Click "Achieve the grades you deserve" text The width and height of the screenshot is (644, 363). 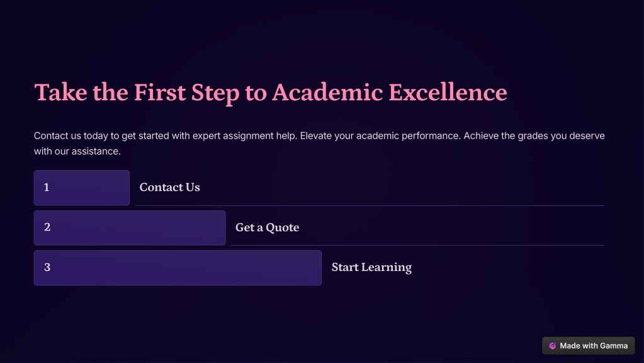534,136
